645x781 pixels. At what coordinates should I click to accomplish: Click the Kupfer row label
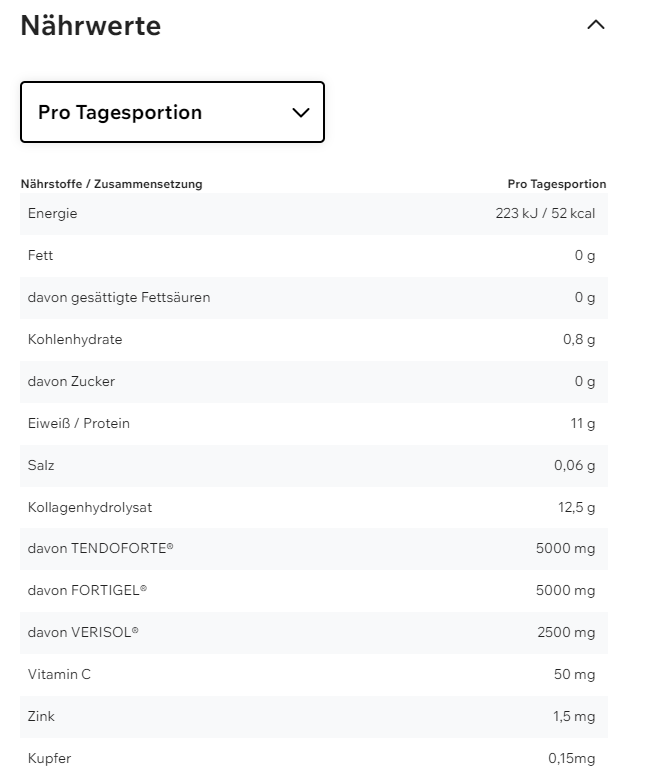[49, 758]
